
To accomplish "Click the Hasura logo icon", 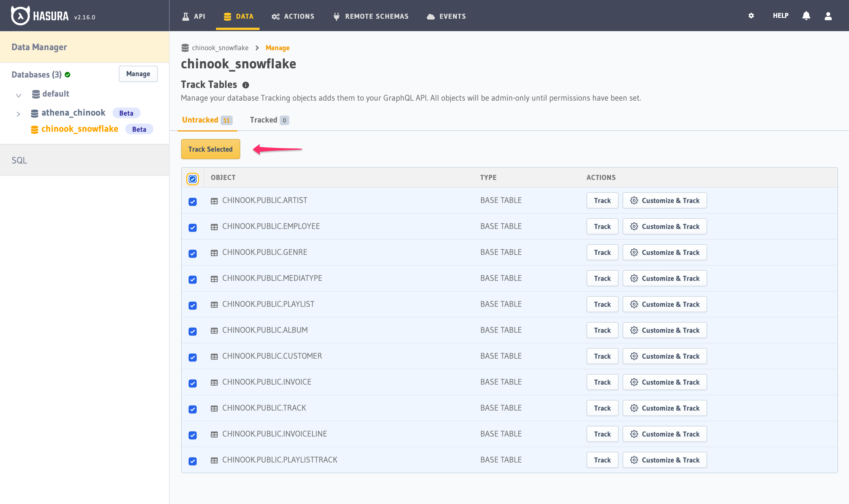I will 20,16.
